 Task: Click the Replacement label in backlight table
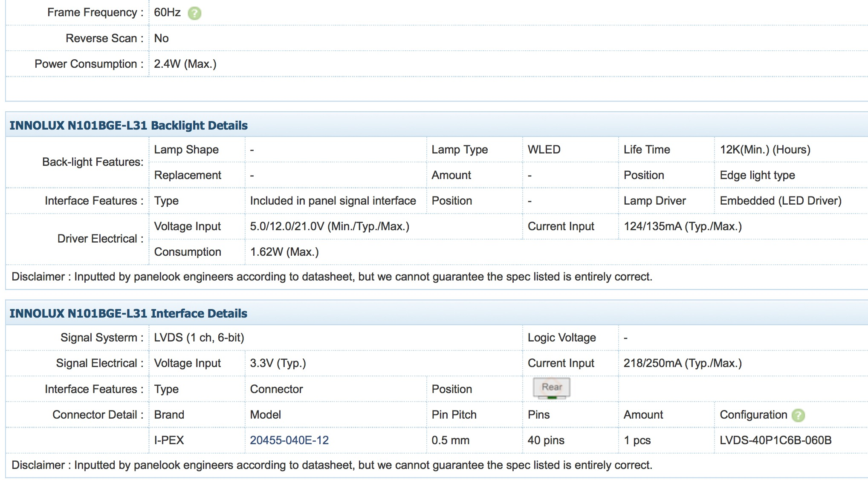coord(188,175)
